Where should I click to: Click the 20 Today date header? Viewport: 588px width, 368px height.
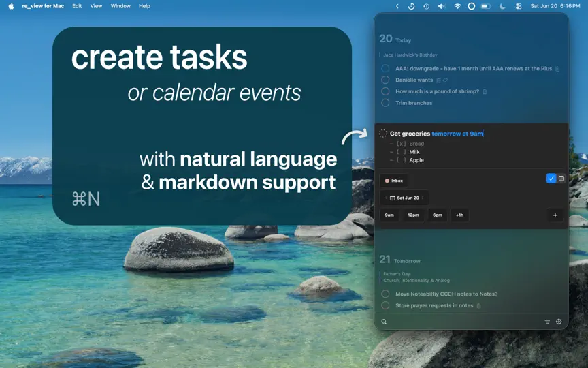coord(395,39)
